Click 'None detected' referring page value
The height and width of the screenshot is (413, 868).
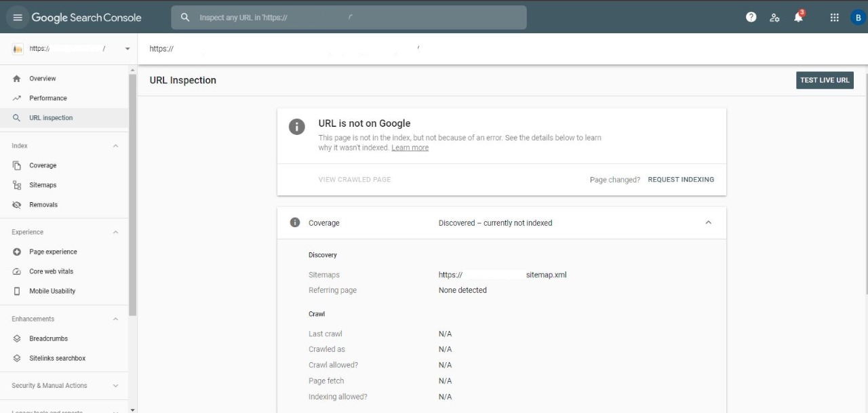tap(462, 290)
